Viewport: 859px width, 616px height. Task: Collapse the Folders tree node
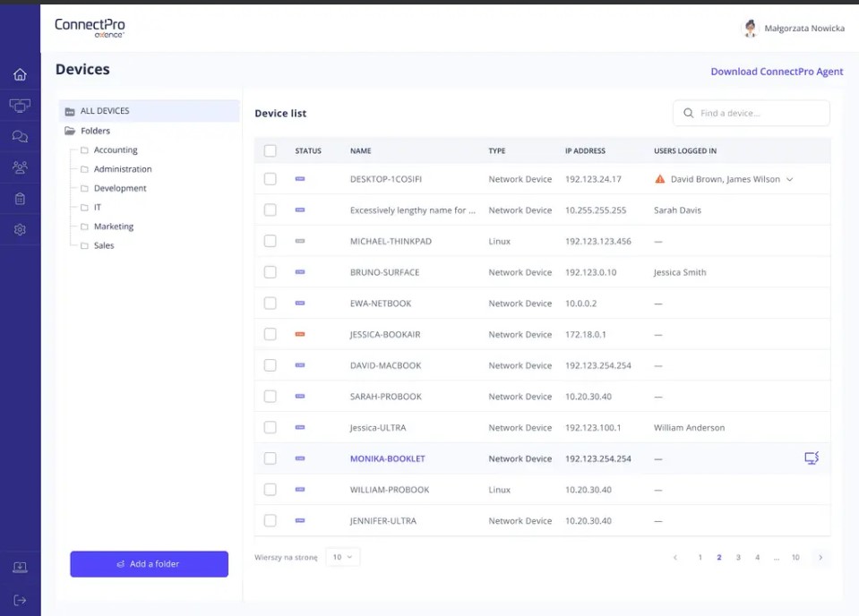[x=70, y=131]
